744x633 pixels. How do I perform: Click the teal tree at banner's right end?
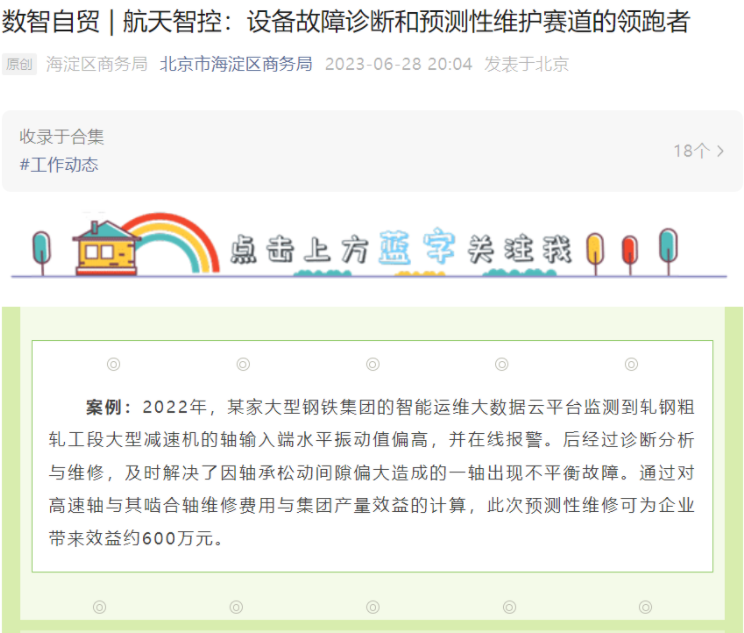pos(668,251)
